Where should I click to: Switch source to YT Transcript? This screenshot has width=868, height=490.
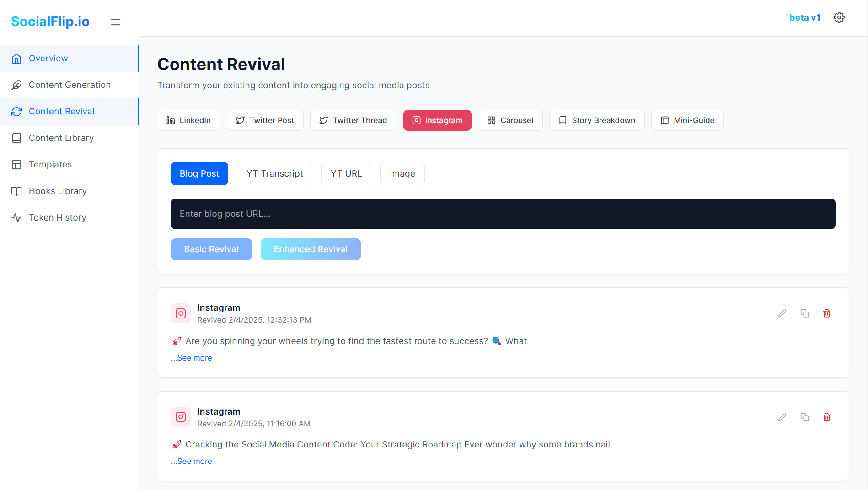point(274,174)
